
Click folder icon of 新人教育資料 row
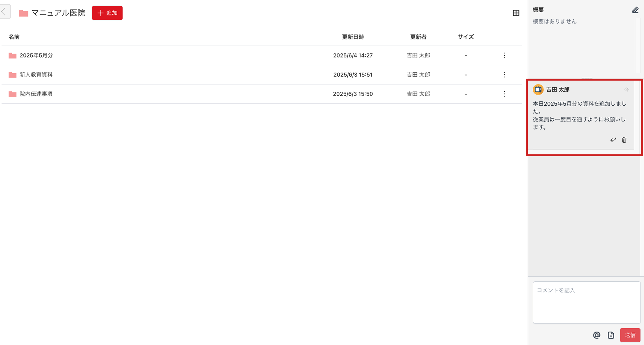[13, 75]
